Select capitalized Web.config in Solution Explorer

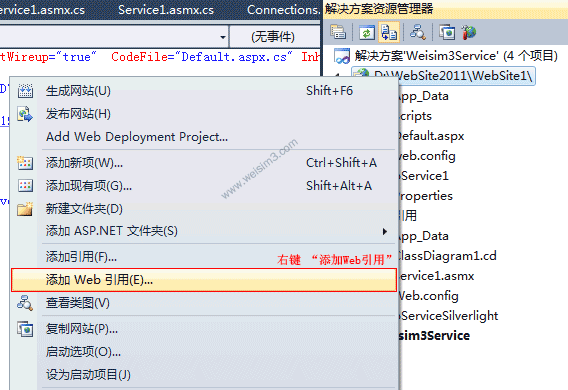(429, 296)
